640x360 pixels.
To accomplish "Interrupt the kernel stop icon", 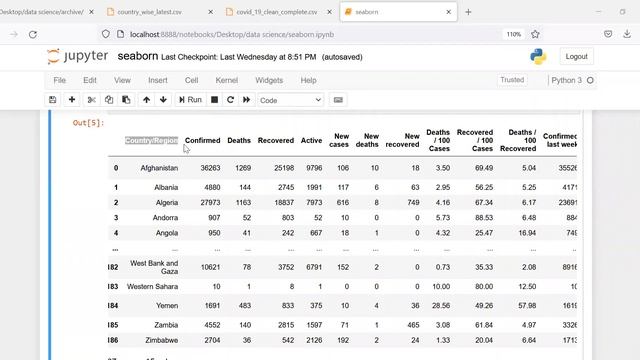I will [x=214, y=100].
